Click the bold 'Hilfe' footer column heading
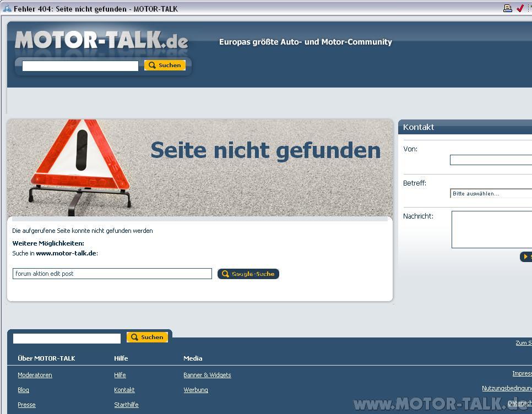The width and height of the screenshot is (532, 414). [x=121, y=358]
